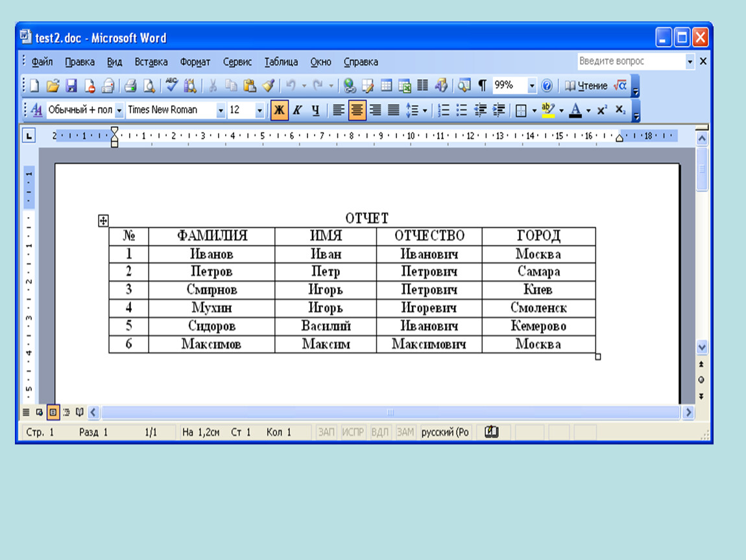Click the Чтение reading mode button

point(586,86)
